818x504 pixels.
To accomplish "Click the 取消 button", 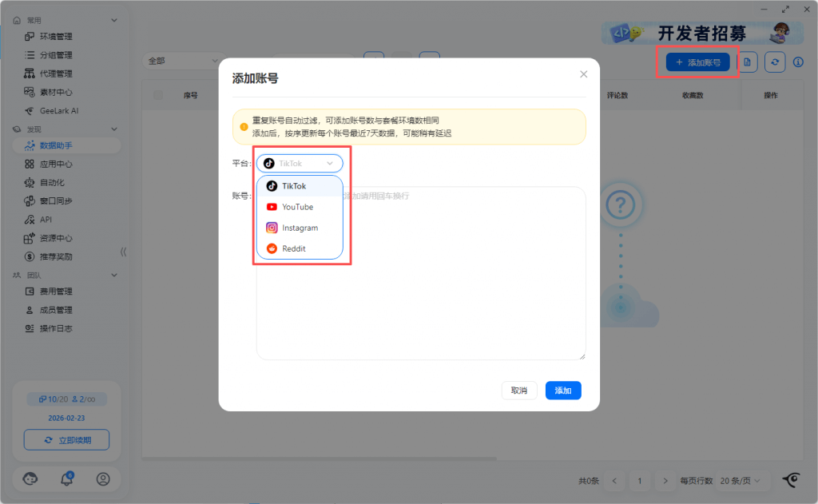I will tap(519, 391).
